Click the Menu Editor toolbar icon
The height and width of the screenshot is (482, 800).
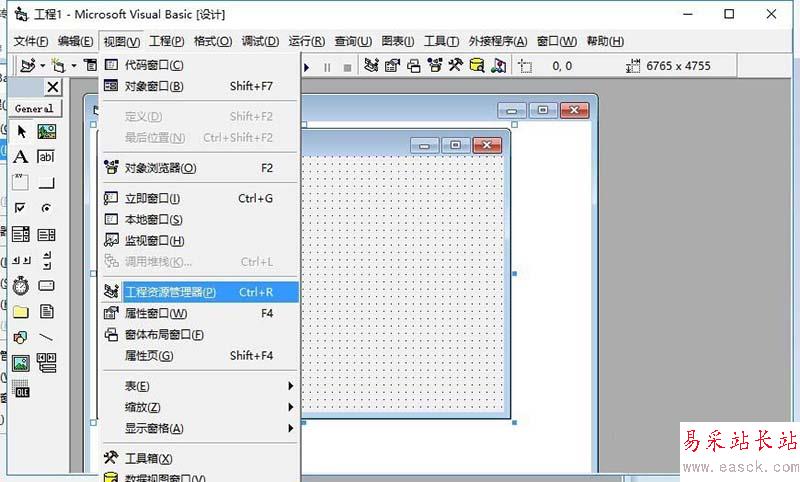point(90,66)
